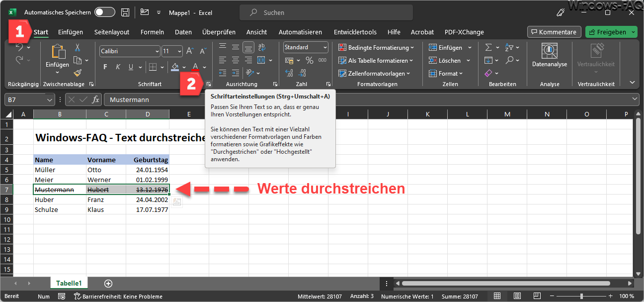Click the Format button in Zellen

pyautogui.click(x=445, y=73)
